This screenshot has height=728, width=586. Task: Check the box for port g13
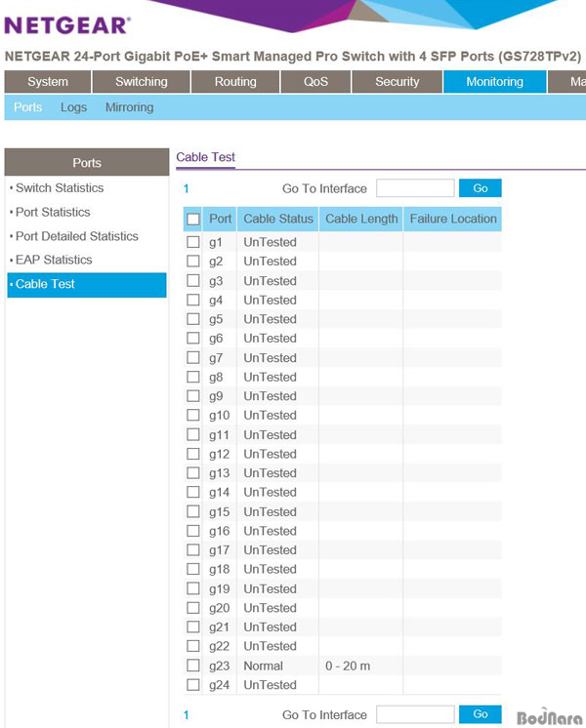pos(192,472)
